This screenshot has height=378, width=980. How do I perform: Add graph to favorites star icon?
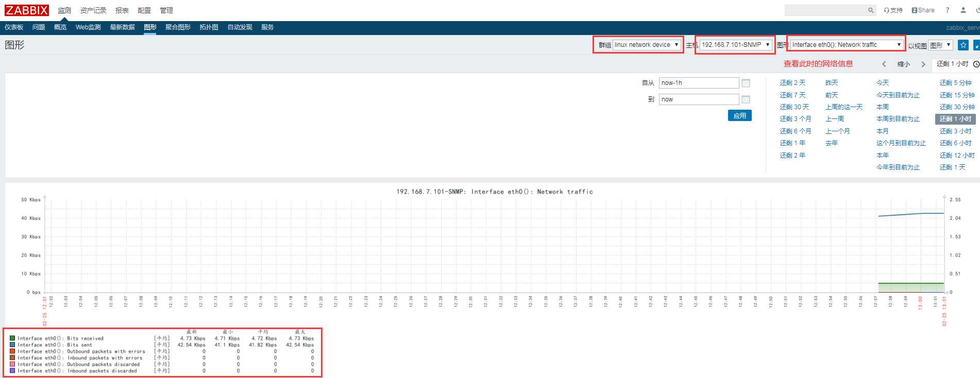tap(963, 45)
